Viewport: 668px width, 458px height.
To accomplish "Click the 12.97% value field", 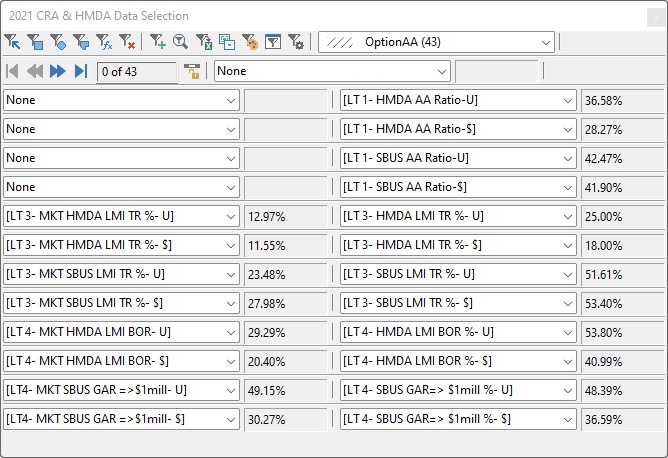I will [284, 216].
